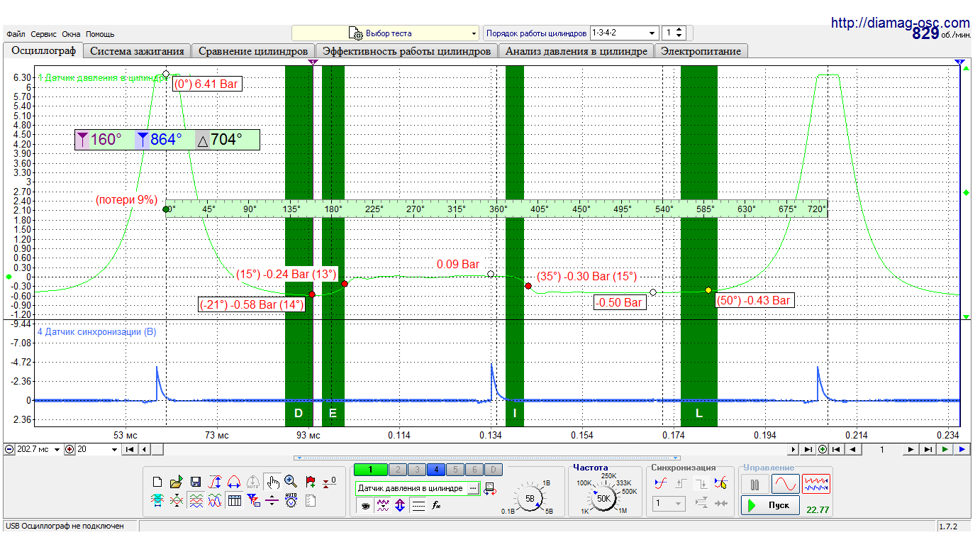This screenshot has width=980, height=535.
Task: Toggle channel 2 button
Action: 398,470
